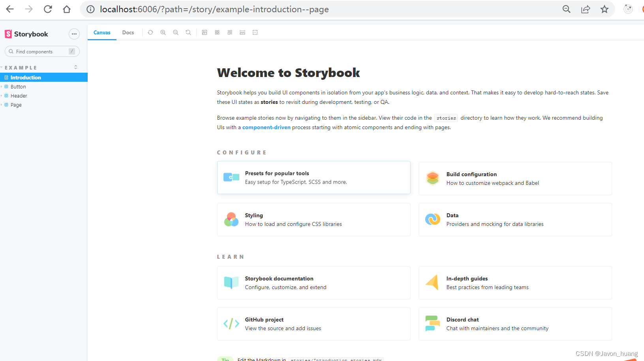Viewport: 644px width, 361px height.
Task: Open the change background icon
Action: (x=205, y=32)
